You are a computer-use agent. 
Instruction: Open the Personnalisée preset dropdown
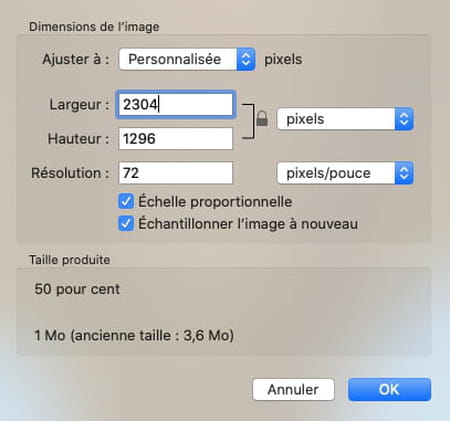pyautogui.click(x=187, y=59)
